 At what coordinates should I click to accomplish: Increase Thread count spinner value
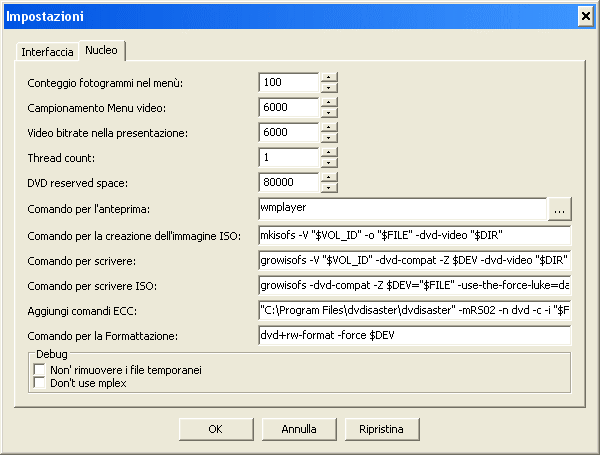328,152
